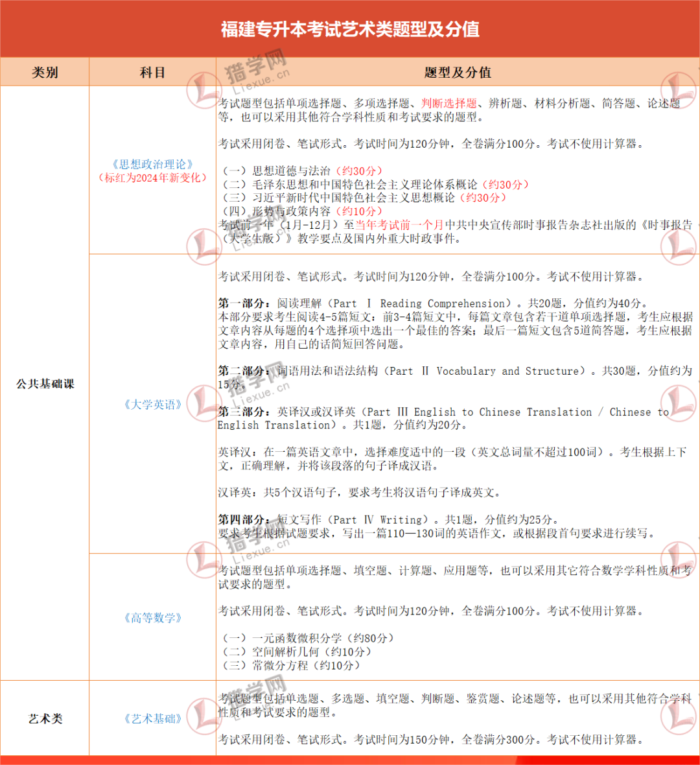Image resolution: width=700 pixels, height=765 pixels.
Task: Click the text Part Ⅱ Vocabulary and Structure
Action: pyautogui.click(x=484, y=371)
